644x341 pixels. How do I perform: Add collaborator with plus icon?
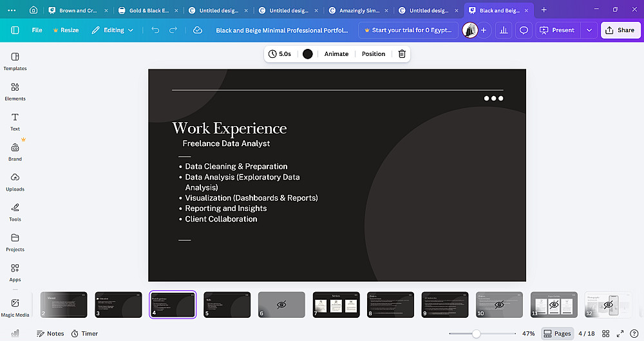point(484,30)
